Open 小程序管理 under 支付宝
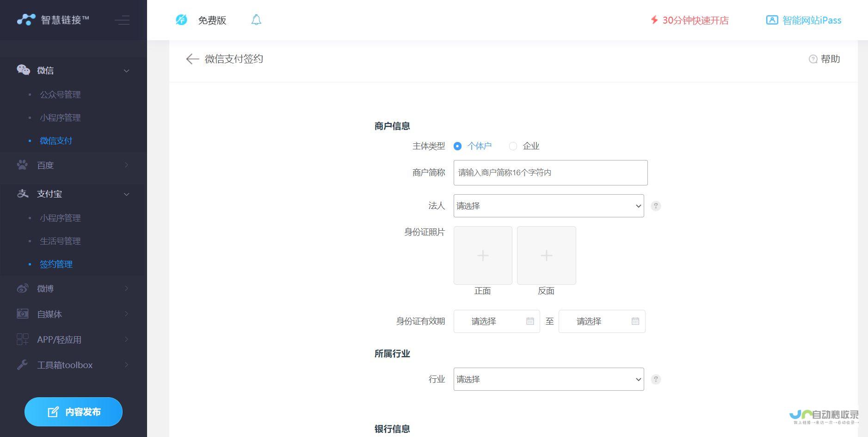868x437 pixels. [x=60, y=218]
